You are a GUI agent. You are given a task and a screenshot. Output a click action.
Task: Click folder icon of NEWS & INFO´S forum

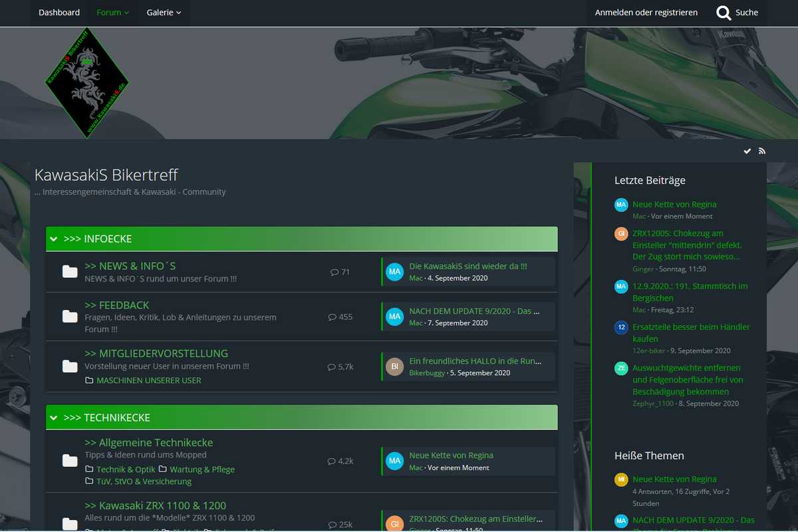pos(70,271)
